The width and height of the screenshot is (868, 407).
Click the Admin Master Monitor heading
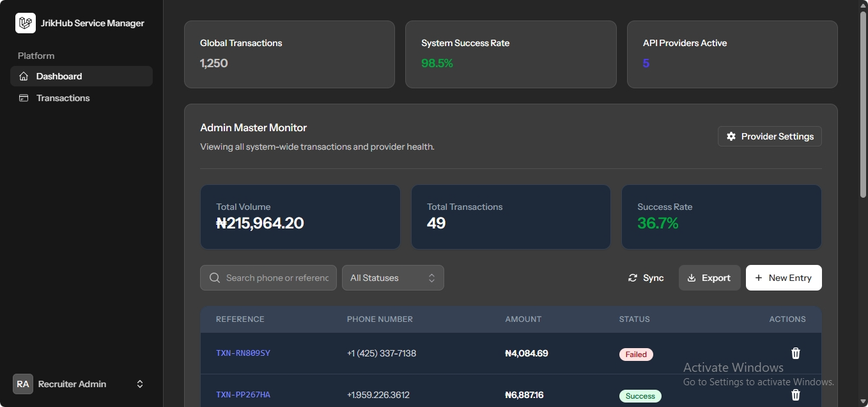(254, 127)
